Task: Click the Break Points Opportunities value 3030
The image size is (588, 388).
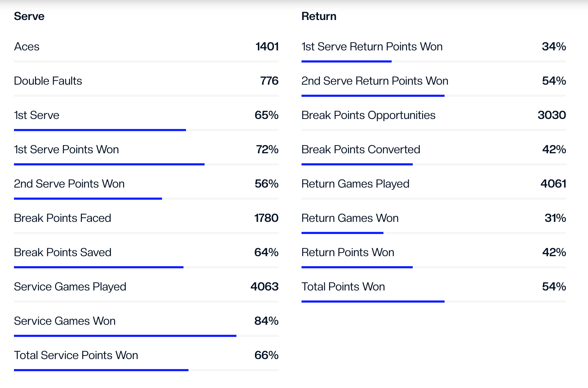Action: tap(552, 115)
